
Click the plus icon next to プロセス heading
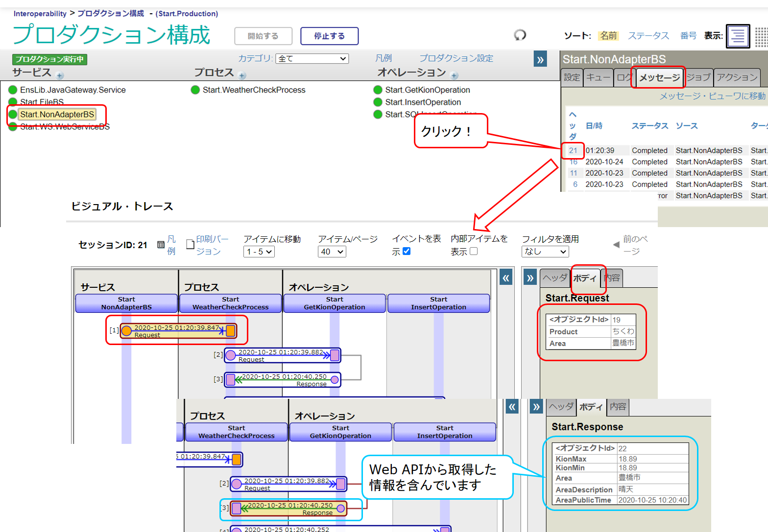242,75
